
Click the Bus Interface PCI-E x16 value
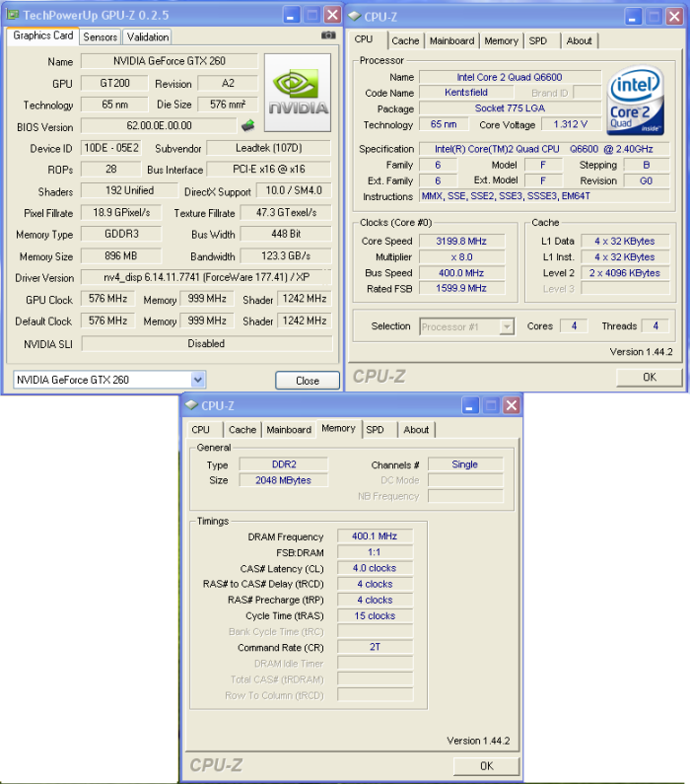[x=269, y=170]
